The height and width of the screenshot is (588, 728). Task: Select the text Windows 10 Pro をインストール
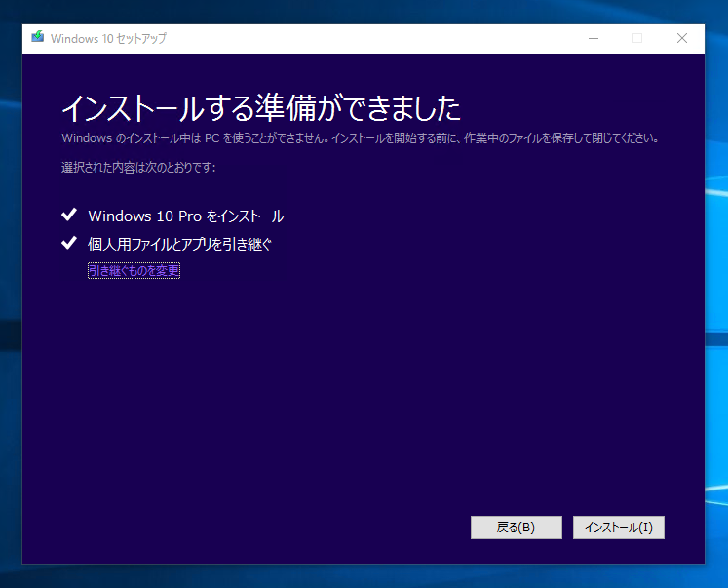point(186,216)
